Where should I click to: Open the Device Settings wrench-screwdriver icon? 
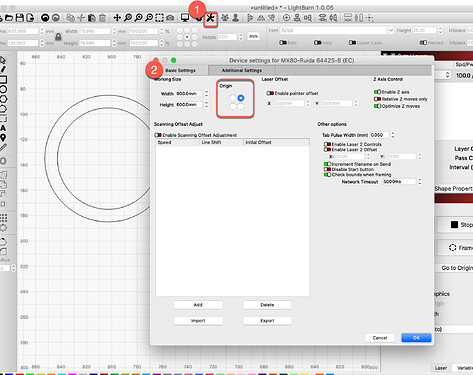tap(210, 18)
